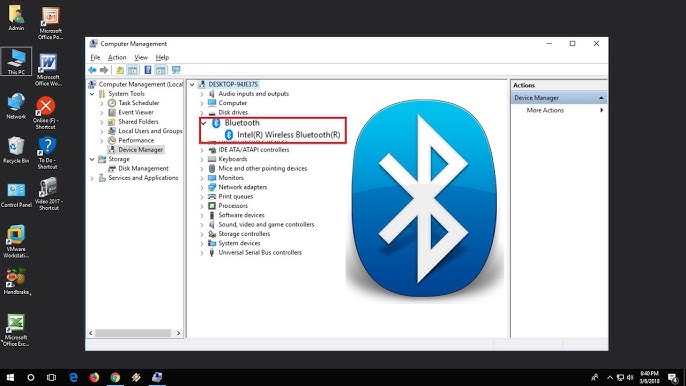Open Google Chrome from the taskbar
Image resolution: width=686 pixels, height=386 pixels.
[115, 377]
